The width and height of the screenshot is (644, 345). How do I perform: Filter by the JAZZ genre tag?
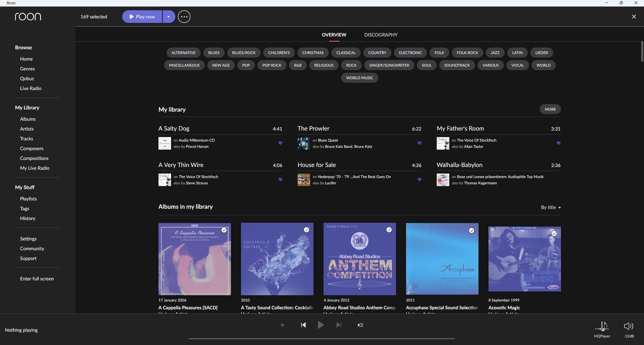[495, 53]
